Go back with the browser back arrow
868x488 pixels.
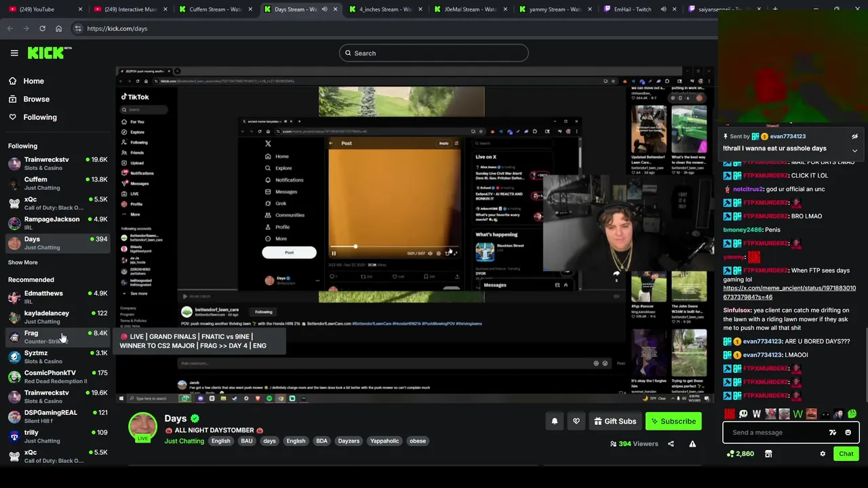click(x=9, y=28)
